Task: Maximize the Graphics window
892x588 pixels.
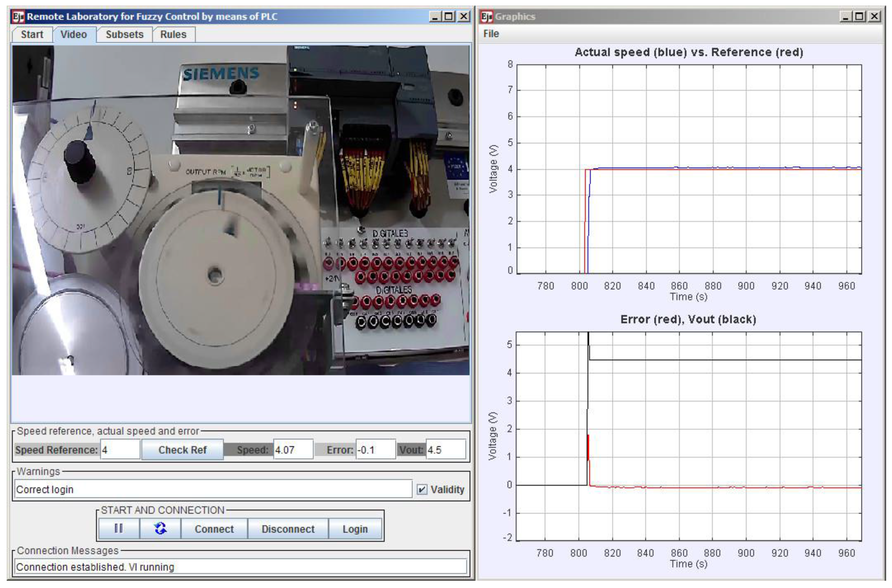Action: (x=860, y=16)
